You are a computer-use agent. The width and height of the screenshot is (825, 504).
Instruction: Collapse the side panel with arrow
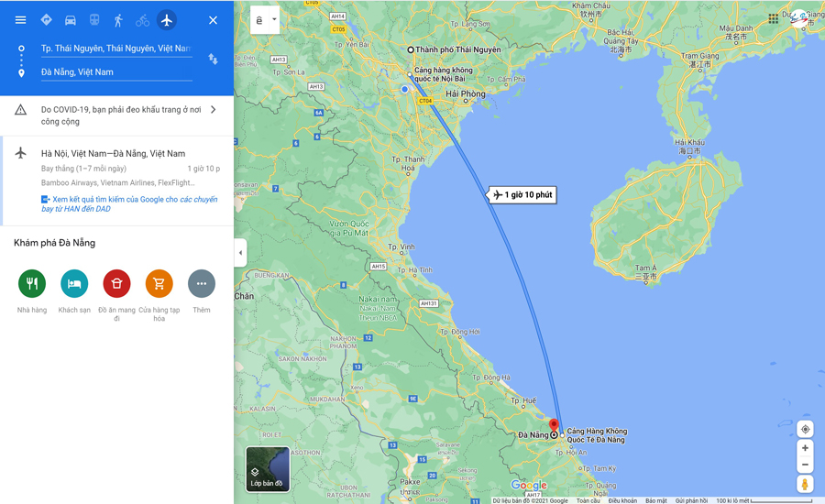240,253
